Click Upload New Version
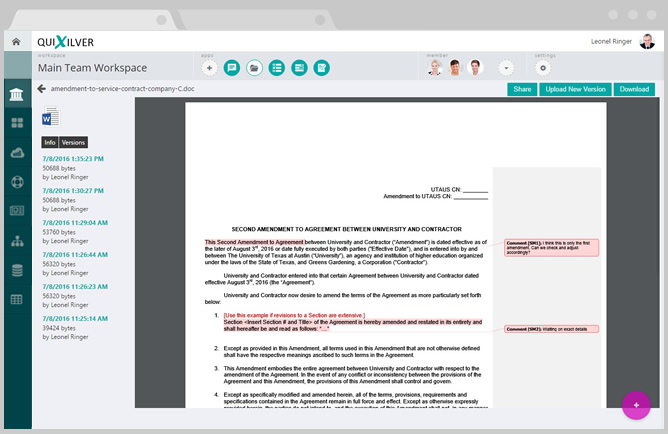Screen dimensions: 668x434 click(576, 89)
